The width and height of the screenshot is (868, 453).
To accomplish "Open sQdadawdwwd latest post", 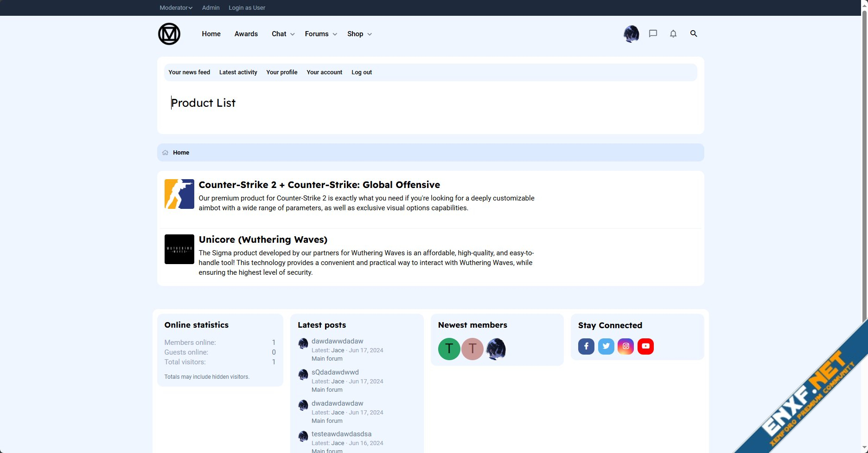I will [x=335, y=372].
